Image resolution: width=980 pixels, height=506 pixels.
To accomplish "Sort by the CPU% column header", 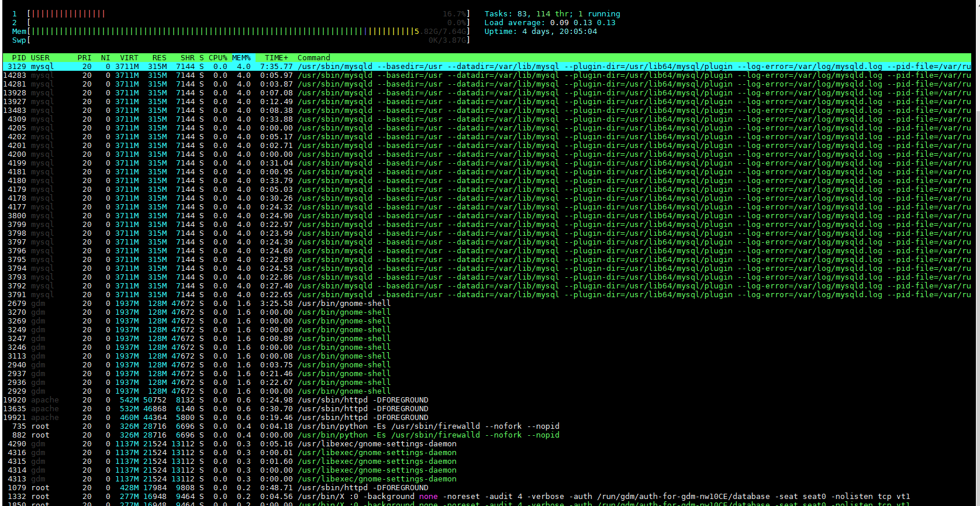I will click(218, 58).
